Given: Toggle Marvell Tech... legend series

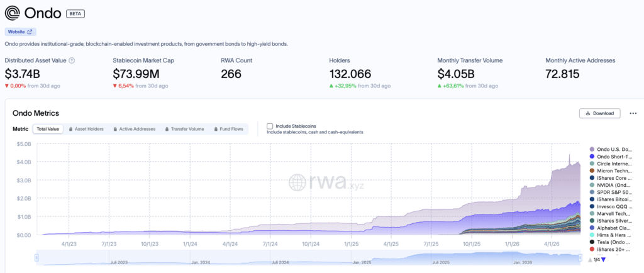Looking at the screenshot, I should pos(611,213).
